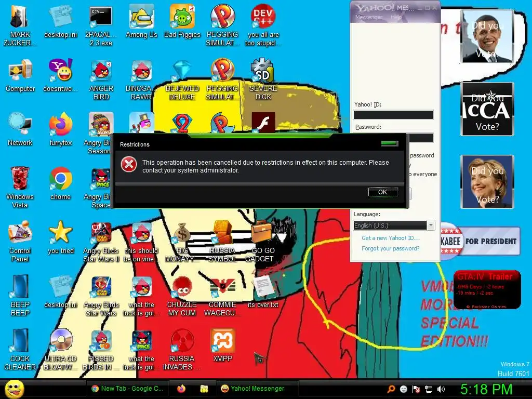The width and height of the screenshot is (532, 399).
Task: Open the Control Panel desktop icon
Action: (20, 241)
